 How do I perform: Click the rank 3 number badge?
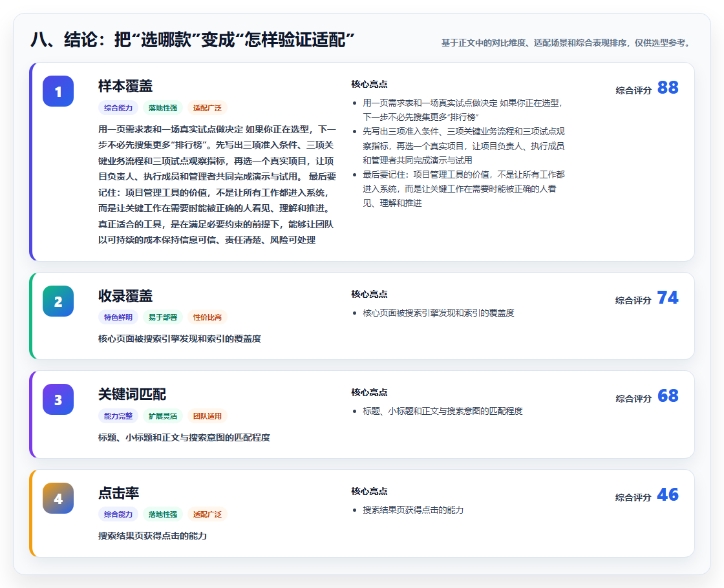coord(58,399)
